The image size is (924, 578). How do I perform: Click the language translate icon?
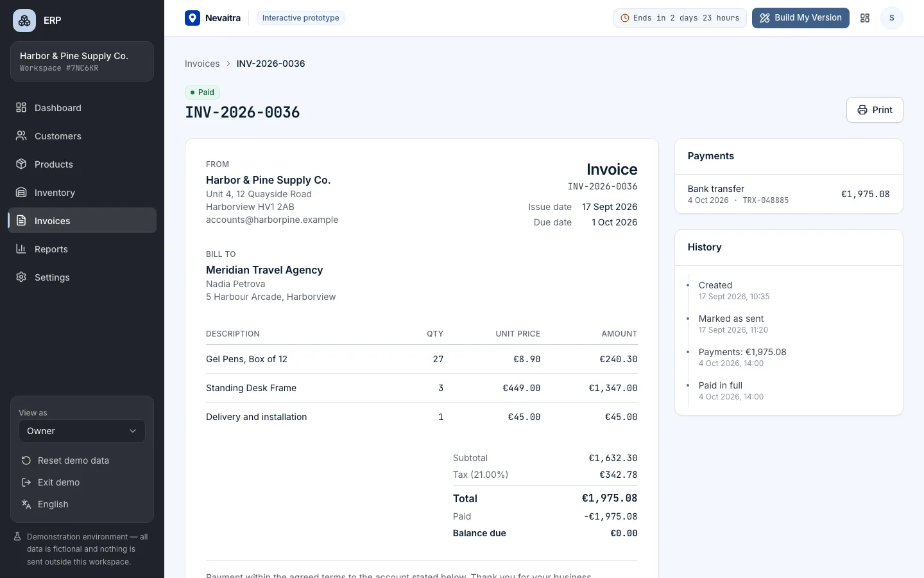point(26,504)
